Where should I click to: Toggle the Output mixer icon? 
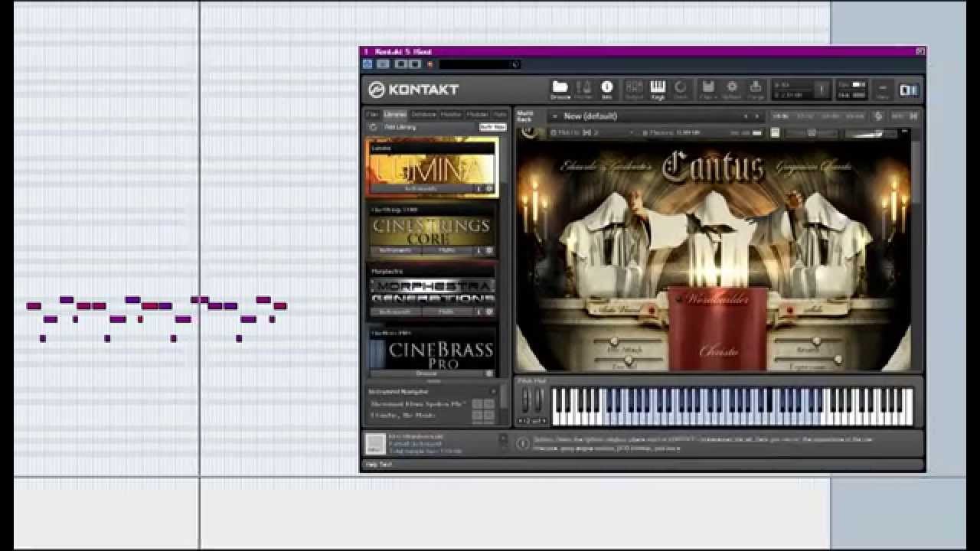(634, 89)
